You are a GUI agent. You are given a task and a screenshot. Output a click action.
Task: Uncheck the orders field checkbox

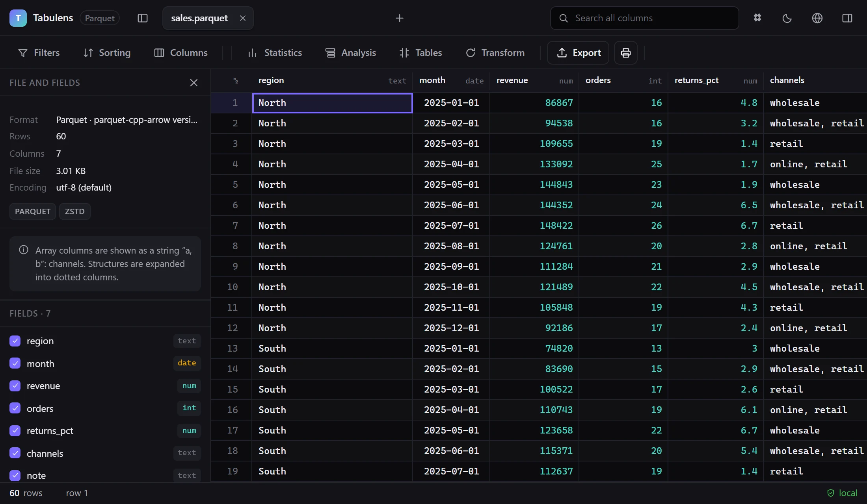(x=15, y=408)
